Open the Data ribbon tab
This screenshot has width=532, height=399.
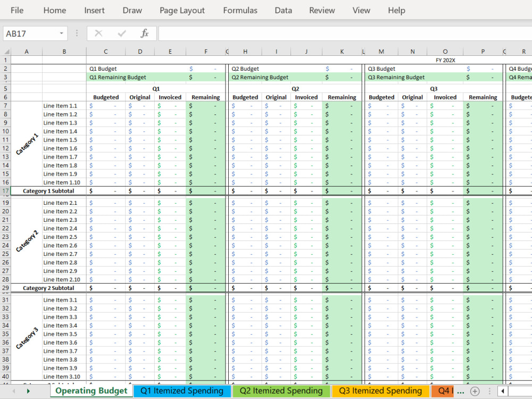283,10
